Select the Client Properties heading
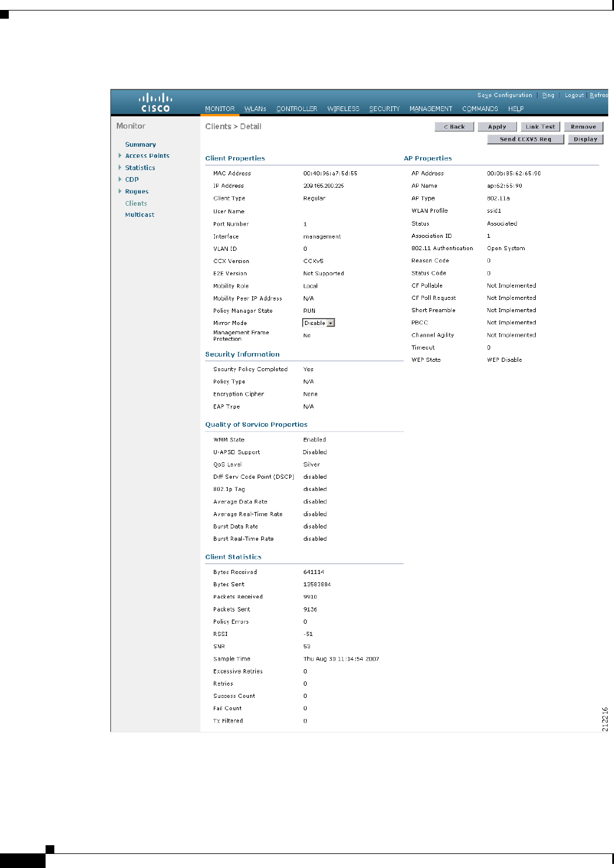This screenshot has width=614, height=868. pyautogui.click(x=235, y=158)
